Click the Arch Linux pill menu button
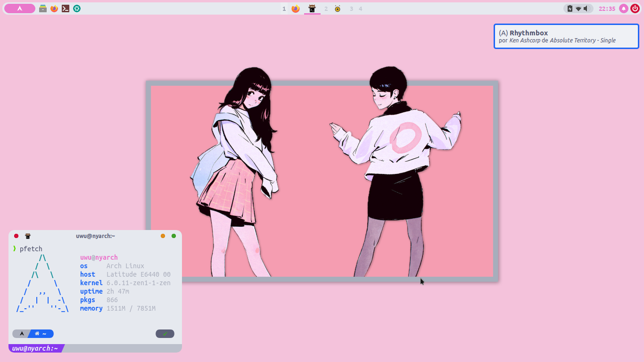Viewport: 644px width, 362px height. point(19,8)
